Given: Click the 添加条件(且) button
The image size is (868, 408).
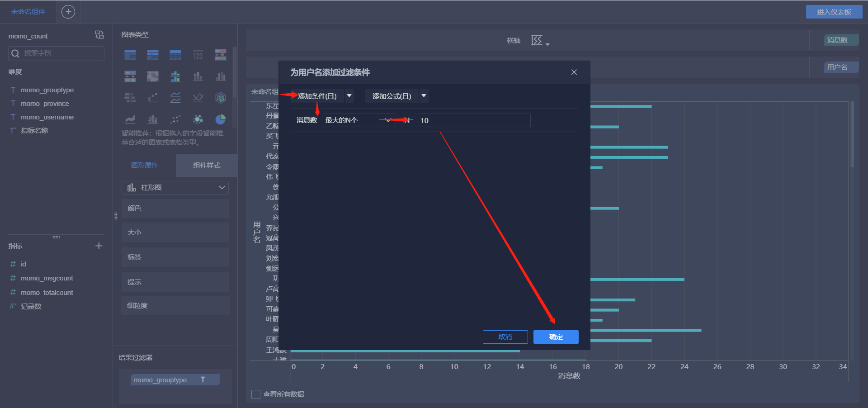Looking at the screenshot, I should tap(317, 96).
